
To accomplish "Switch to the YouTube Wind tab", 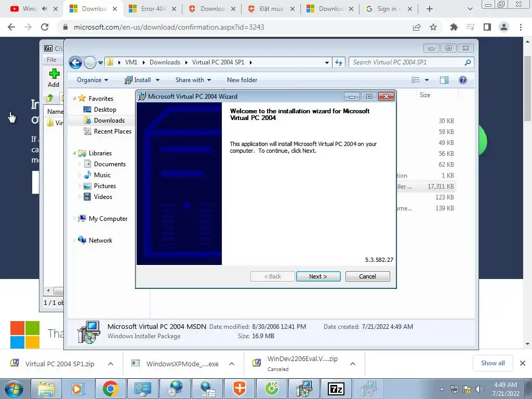I will click(29, 9).
